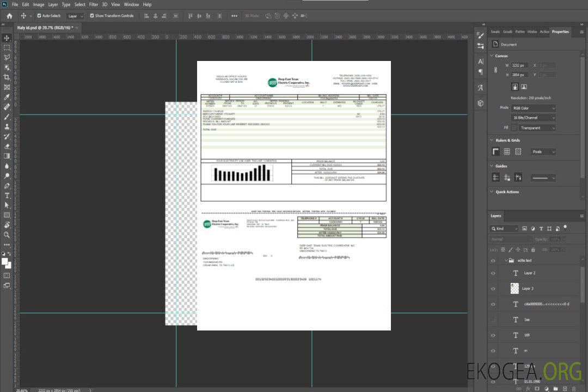Select the Pen tool
588x392 pixels.
(7, 186)
